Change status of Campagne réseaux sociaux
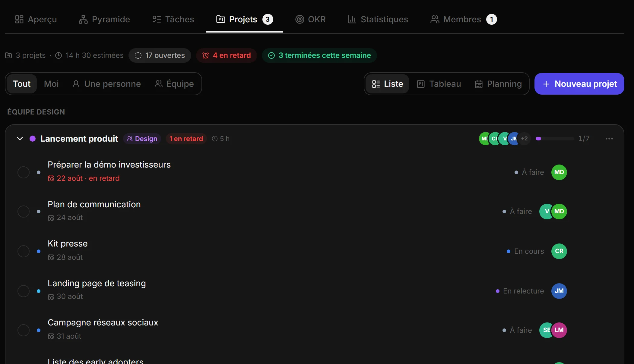This screenshot has width=634, height=364. 517,330
